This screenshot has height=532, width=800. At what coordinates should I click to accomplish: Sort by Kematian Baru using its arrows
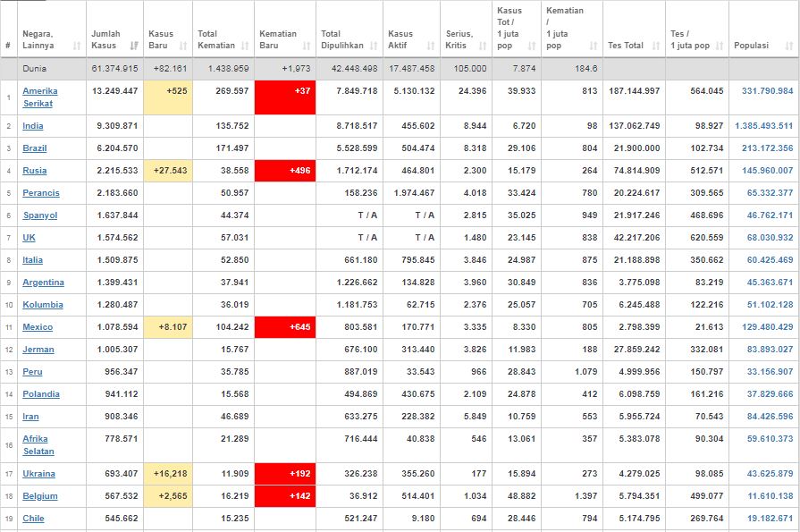coord(307,46)
